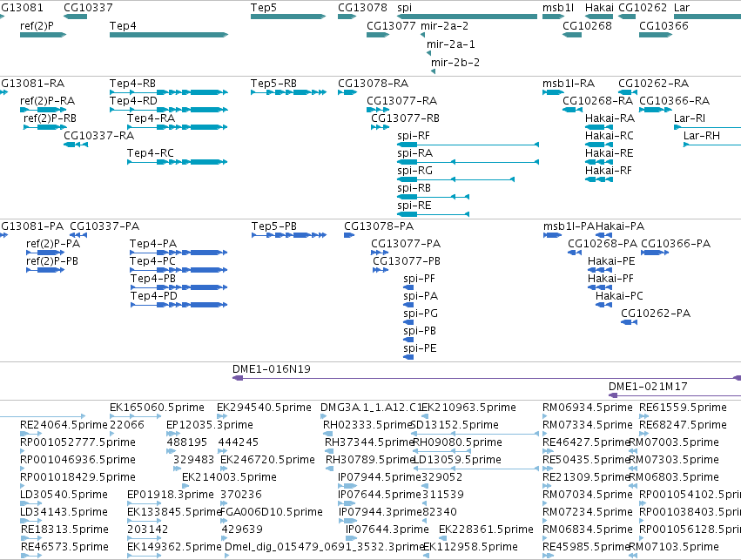Image resolution: width=741 pixels, height=560 pixels.
Task: Select the Hakai-PC protein glyph
Action: pyautogui.click(x=604, y=305)
